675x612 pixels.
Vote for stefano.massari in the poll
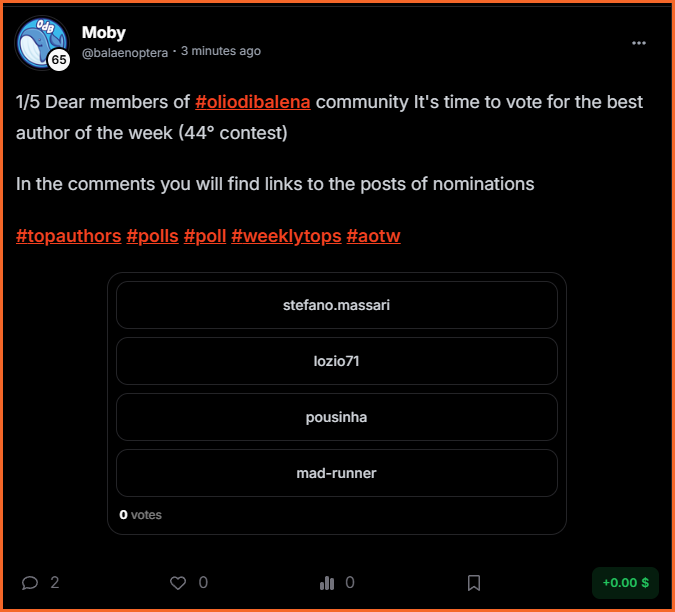coord(337,305)
